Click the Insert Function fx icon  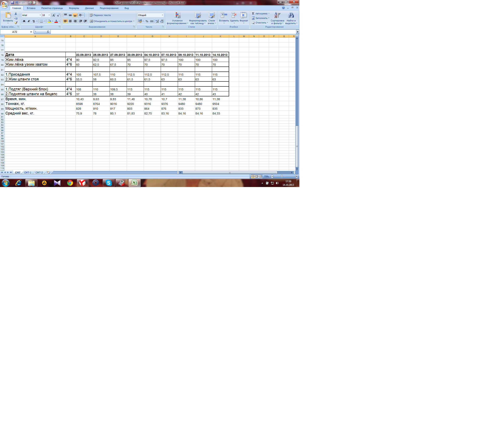48,32
